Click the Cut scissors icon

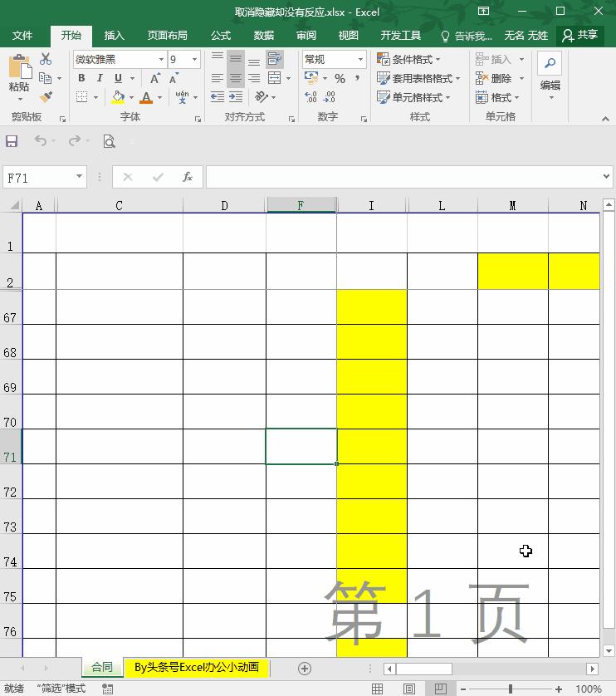tap(46, 59)
